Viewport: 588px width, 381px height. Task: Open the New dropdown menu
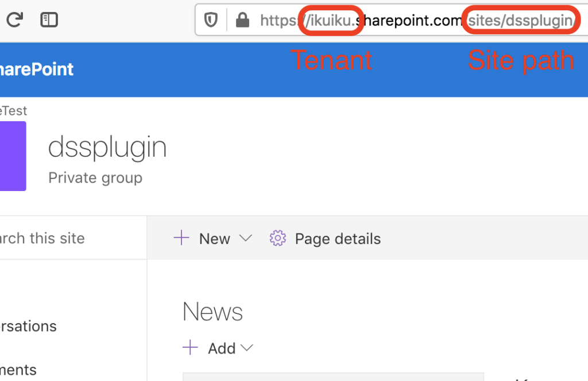coord(247,238)
